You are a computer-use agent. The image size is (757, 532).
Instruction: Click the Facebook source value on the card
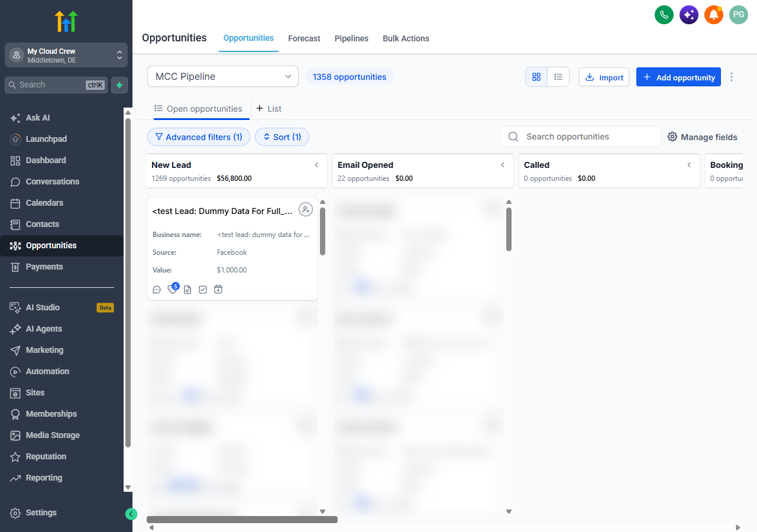[232, 252]
